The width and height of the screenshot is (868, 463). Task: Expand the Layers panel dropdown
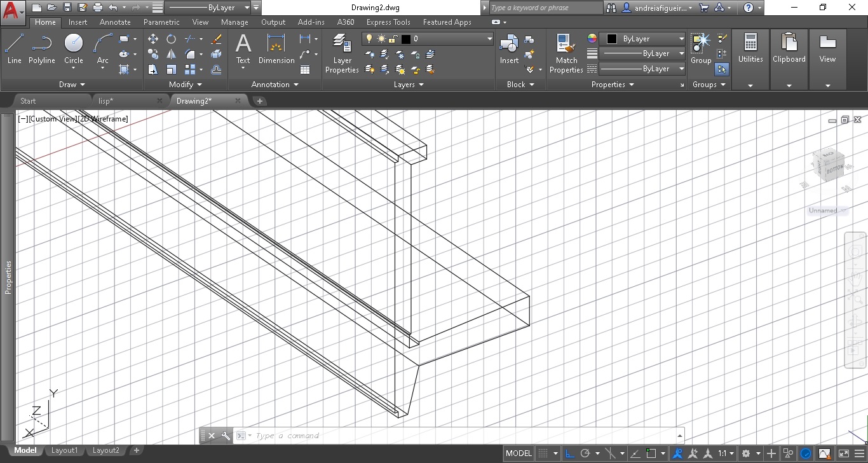(409, 85)
